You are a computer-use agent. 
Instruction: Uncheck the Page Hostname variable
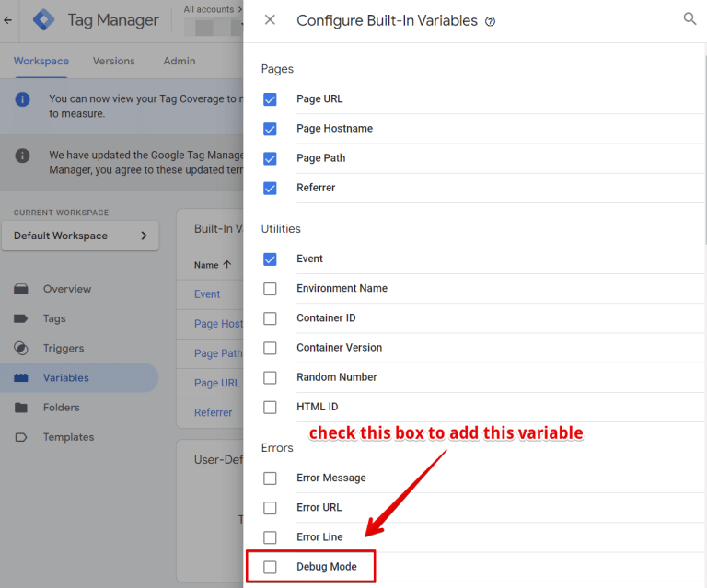click(270, 129)
